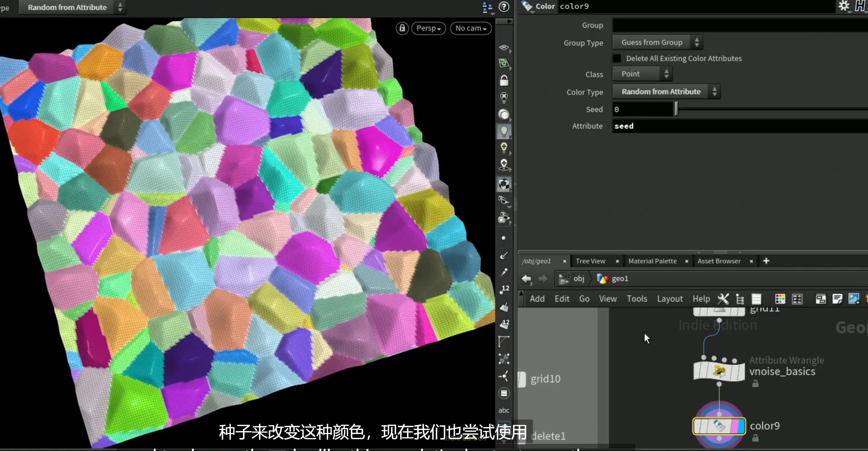The height and width of the screenshot is (451, 868).
Task: Enable Delete All Existing Color Attributes checkbox
Action: (617, 58)
